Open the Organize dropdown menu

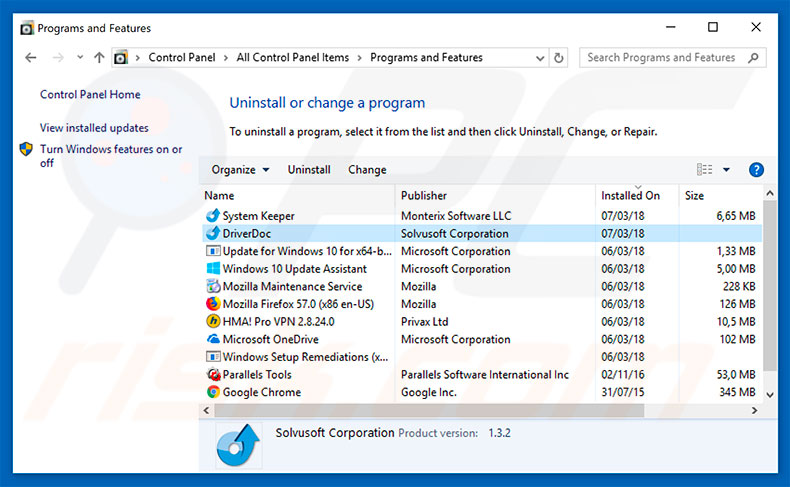tap(240, 170)
